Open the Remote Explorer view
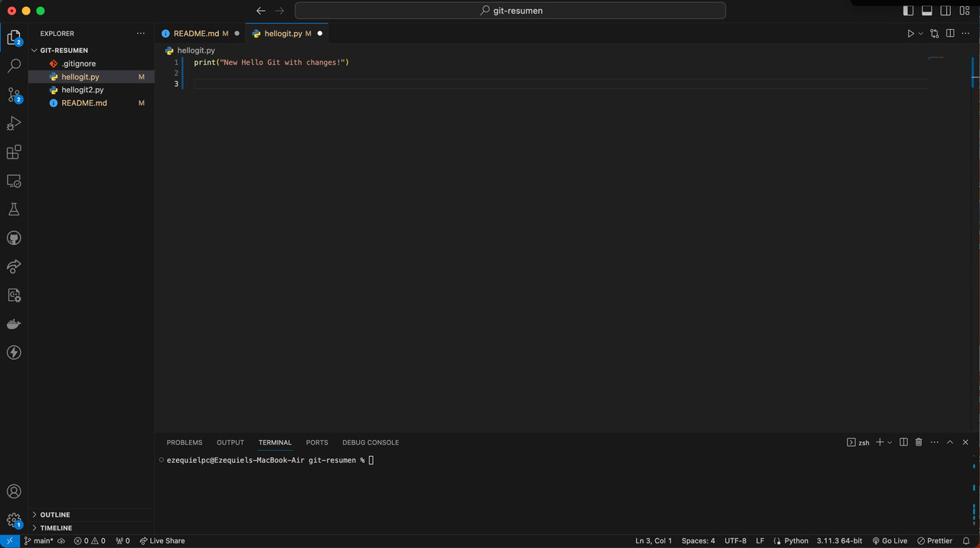 (14, 181)
